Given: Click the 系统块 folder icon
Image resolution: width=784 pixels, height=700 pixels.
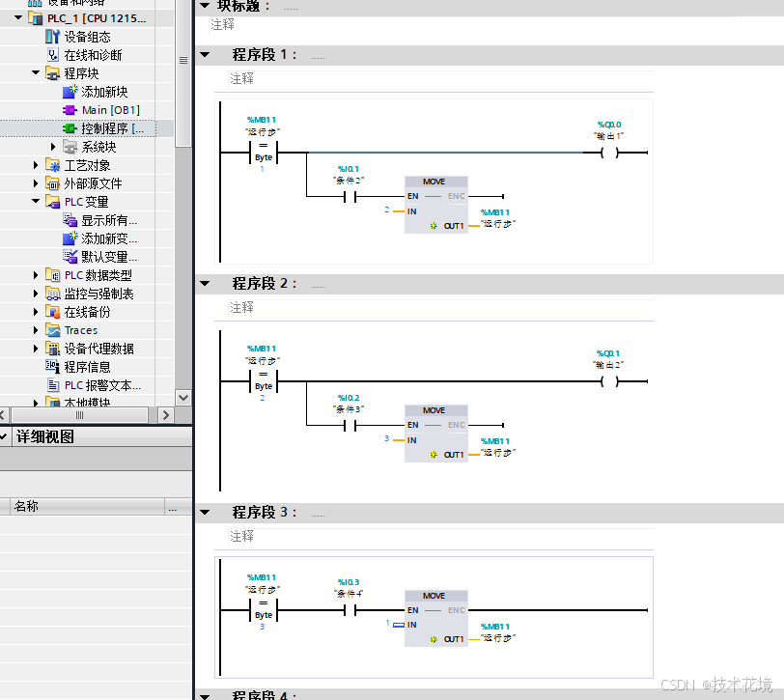Looking at the screenshot, I should [x=70, y=147].
